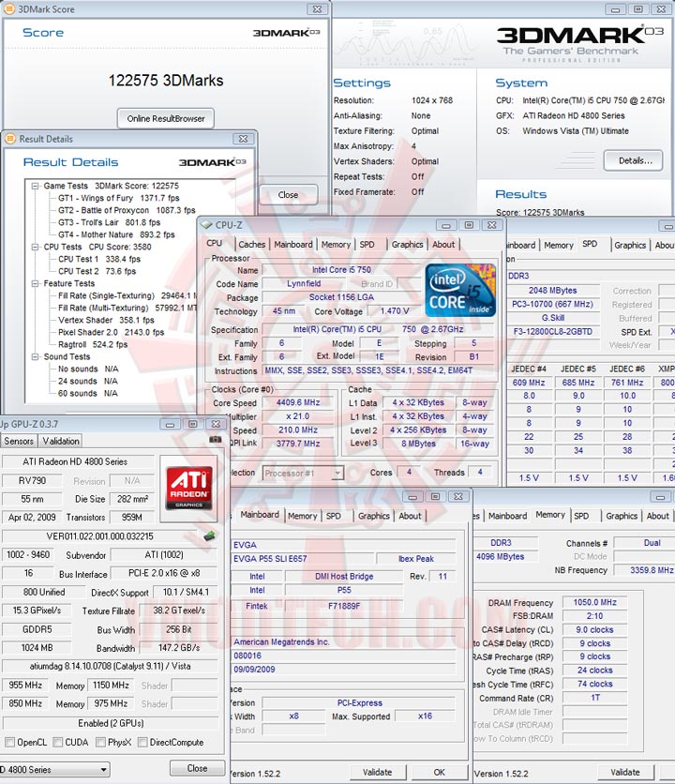Enable the OpenCL checkbox

point(9,742)
